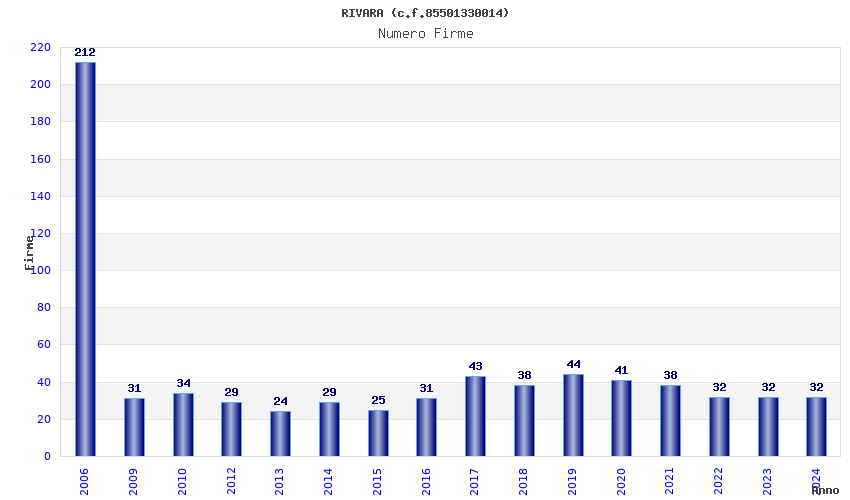Click the value label '25' above 2015
Screen dimensions: 850x500
[378, 401]
